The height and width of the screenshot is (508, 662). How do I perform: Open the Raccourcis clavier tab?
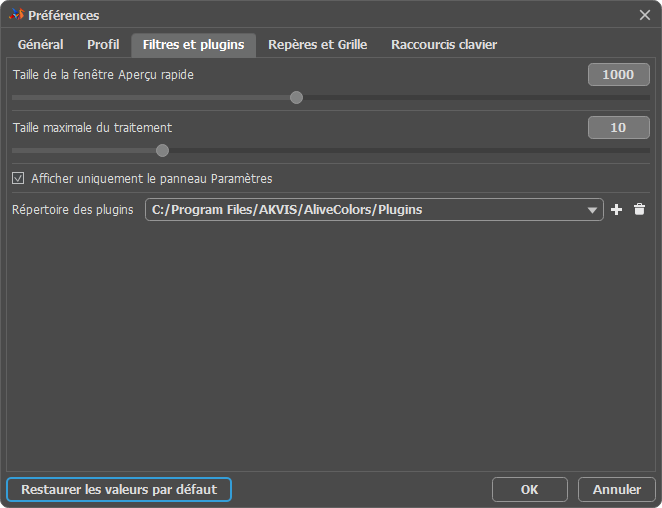444,45
